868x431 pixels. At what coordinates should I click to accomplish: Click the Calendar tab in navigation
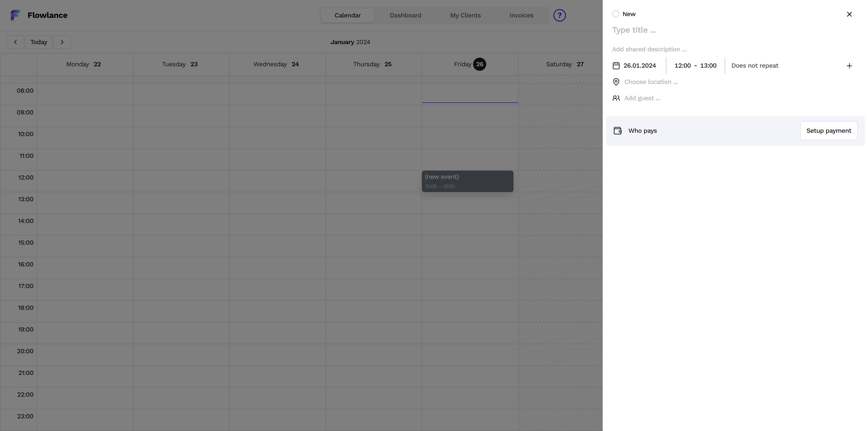pos(348,15)
